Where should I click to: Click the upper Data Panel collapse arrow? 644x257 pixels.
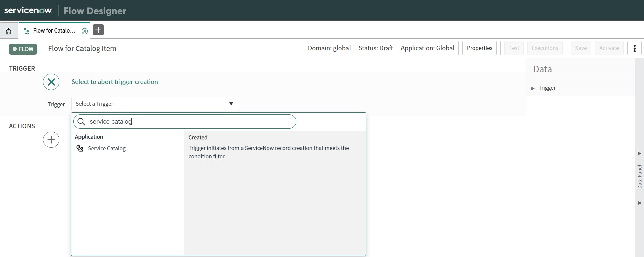tap(639, 153)
